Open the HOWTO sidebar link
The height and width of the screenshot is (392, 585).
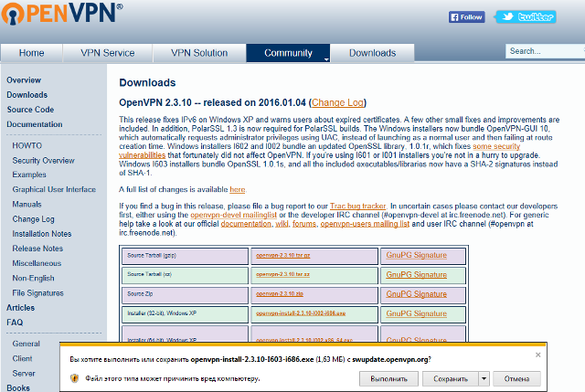27,145
